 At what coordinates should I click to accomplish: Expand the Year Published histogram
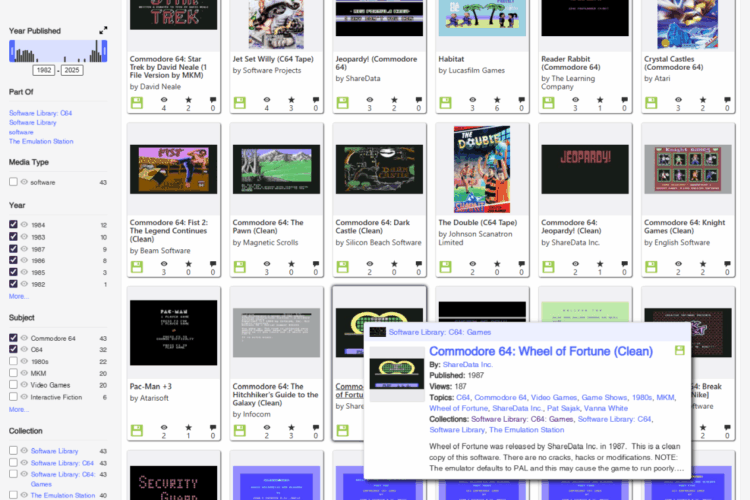pos(103,31)
